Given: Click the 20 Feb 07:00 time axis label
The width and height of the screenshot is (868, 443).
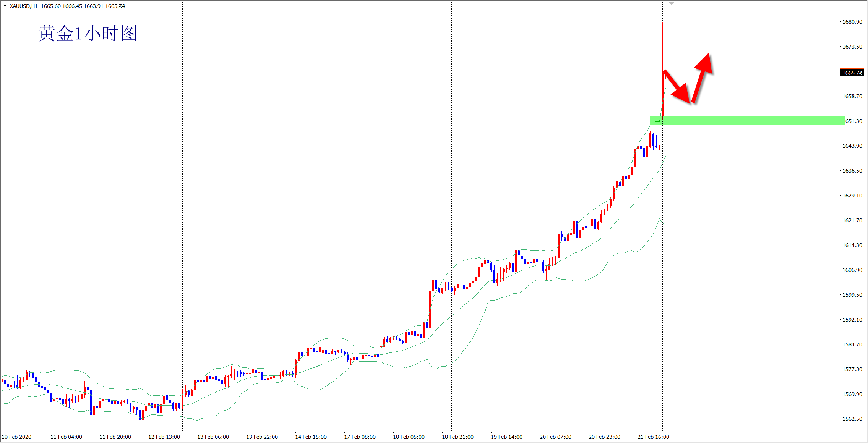Looking at the screenshot, I should (555, 437).
